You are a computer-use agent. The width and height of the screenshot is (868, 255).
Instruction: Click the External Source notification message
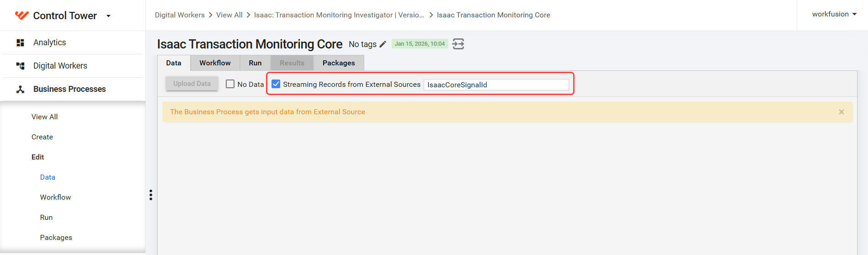(x=267, y=112)
